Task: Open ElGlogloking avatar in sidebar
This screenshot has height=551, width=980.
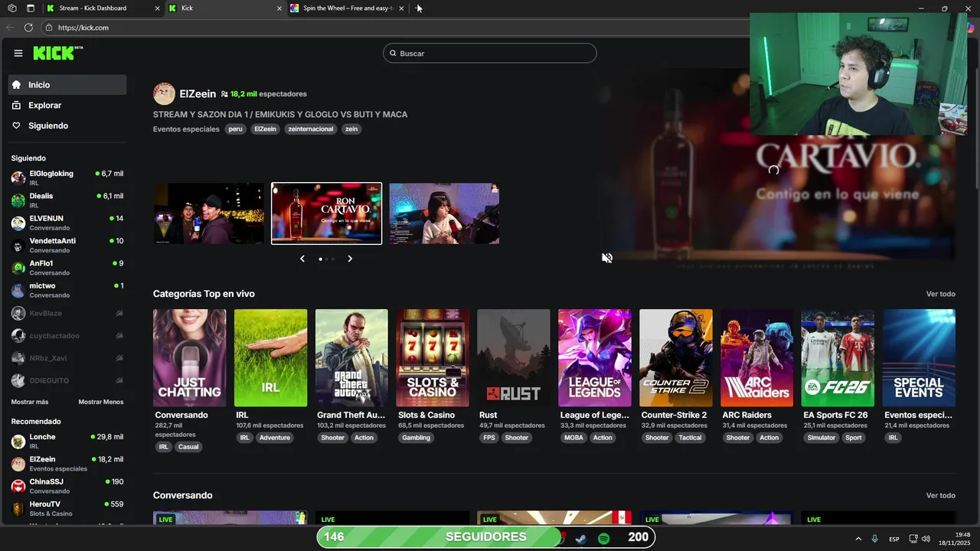Action: tap(18, 178)
